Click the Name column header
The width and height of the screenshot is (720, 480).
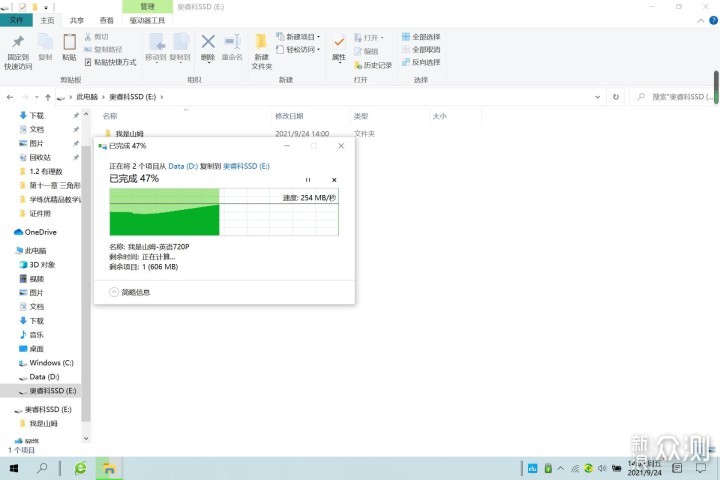tap(110, 116)
